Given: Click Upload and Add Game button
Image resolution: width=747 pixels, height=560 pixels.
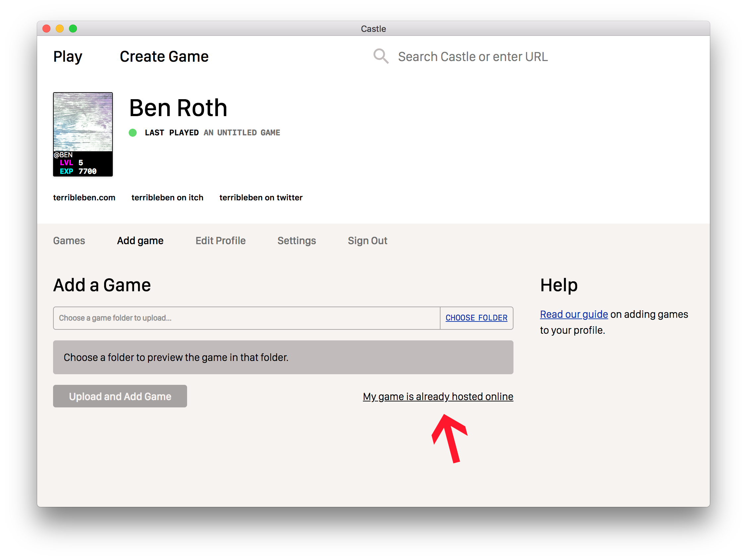Looking at the screenshot, I should coord(120,396).
